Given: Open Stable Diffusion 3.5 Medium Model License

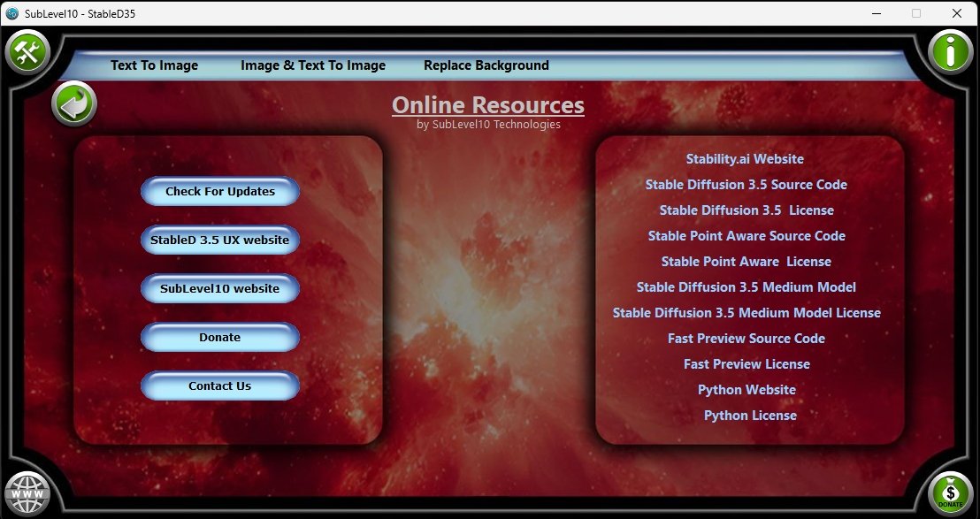Looking at the screenshot, I should (746, 313).
